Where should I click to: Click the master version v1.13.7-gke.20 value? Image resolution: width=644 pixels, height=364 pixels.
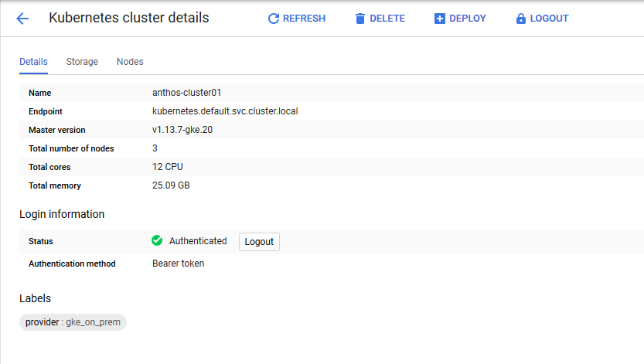pyautogui.click(x=182, y=130)
